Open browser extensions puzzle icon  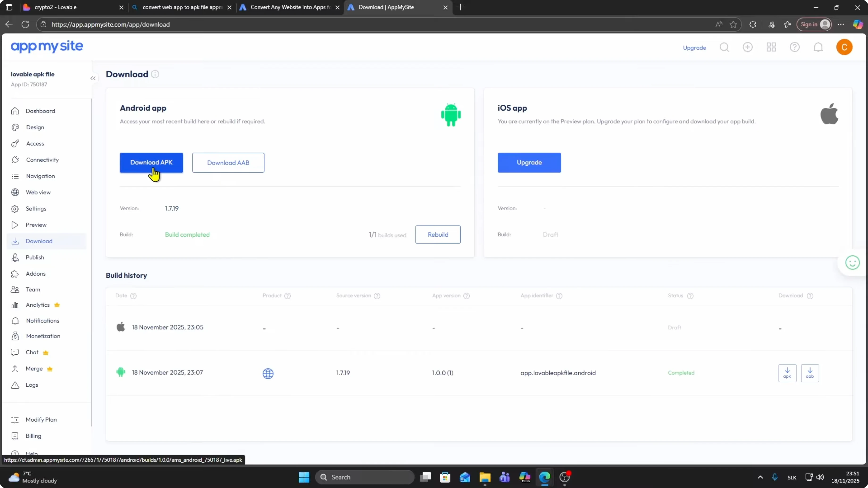pos(753,24)
